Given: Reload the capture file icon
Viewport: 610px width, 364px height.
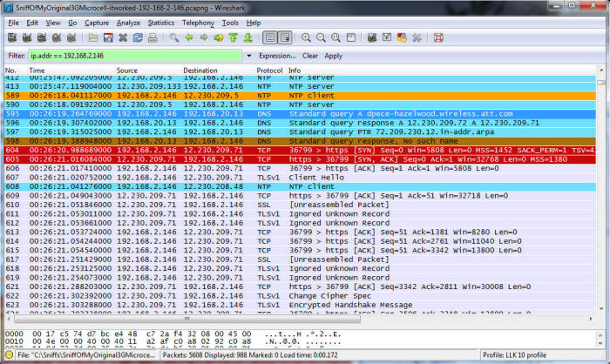Looking at the screenshot, I should (138, 37).
